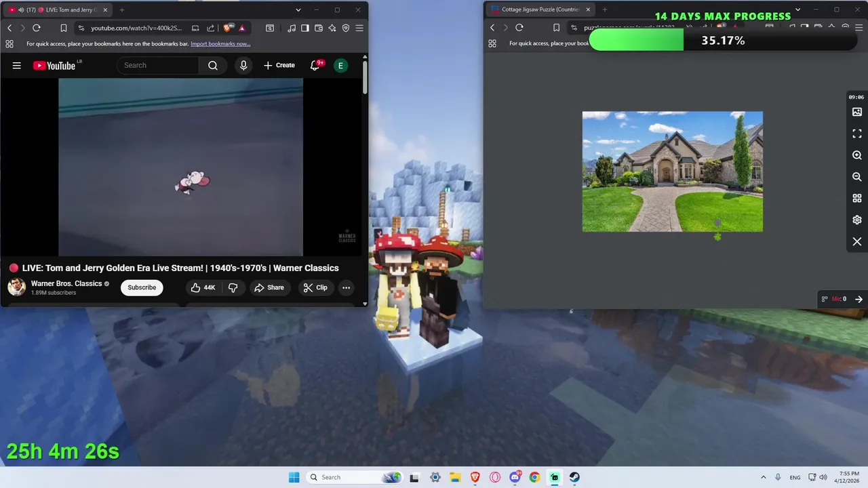Start voice search with the microphone icon
This screenshot has width=868, height=488.
point(243,65)
